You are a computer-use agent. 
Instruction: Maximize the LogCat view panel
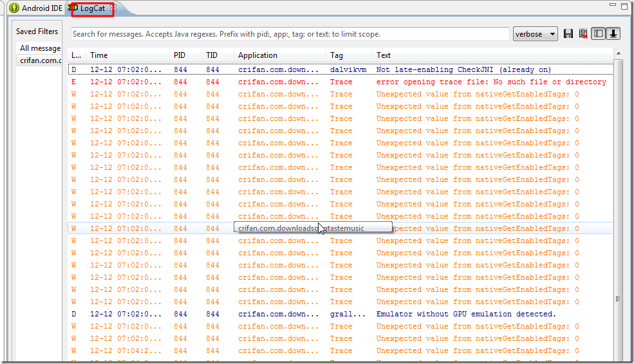624,6
